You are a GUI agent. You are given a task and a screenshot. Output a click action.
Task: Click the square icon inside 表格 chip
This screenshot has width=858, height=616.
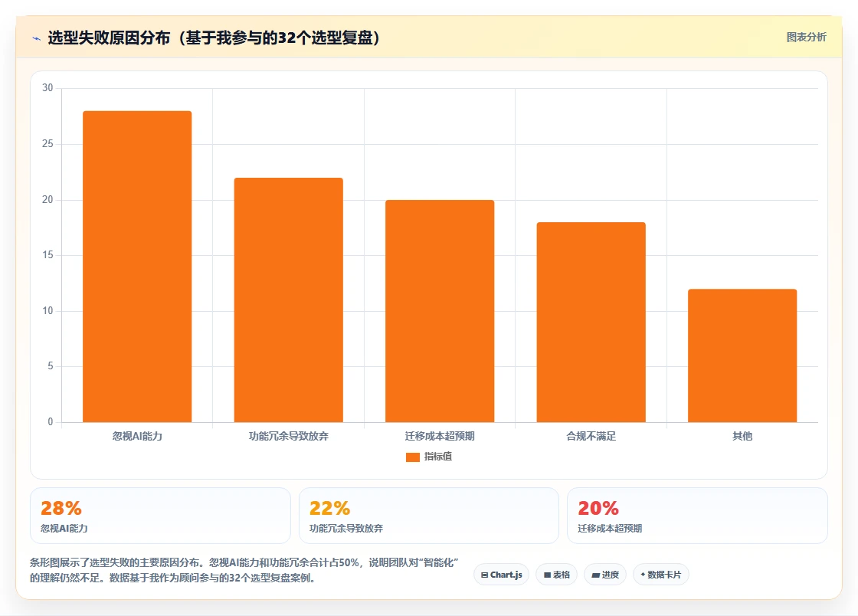[547, 575]
